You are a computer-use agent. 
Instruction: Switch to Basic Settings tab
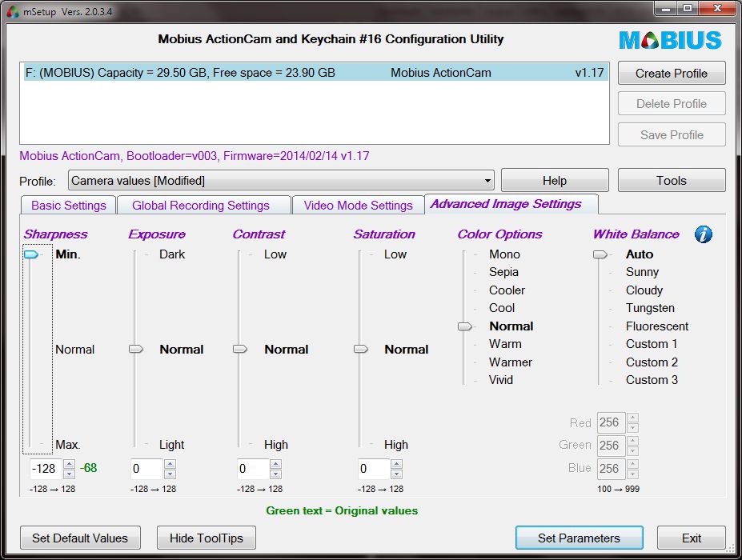point(69,206)
